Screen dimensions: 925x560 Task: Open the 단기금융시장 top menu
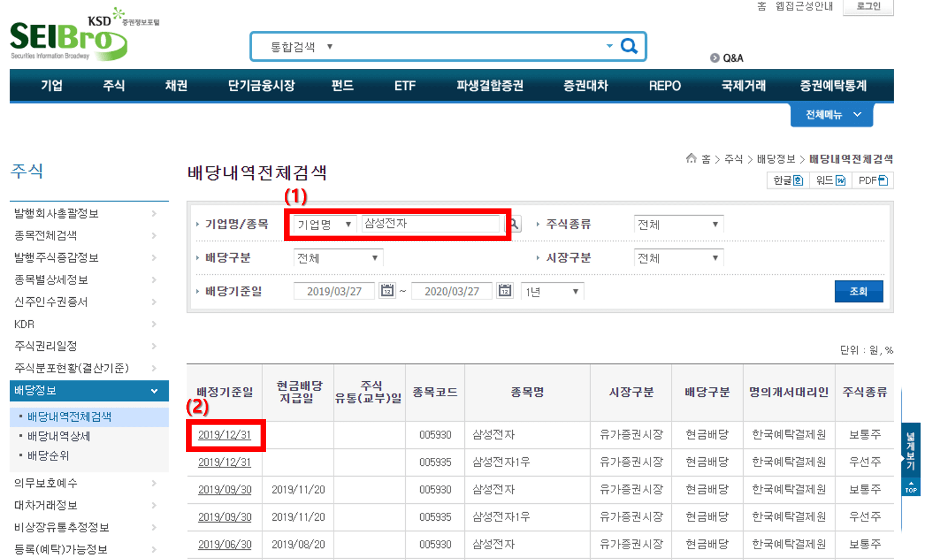pos(261,86)
